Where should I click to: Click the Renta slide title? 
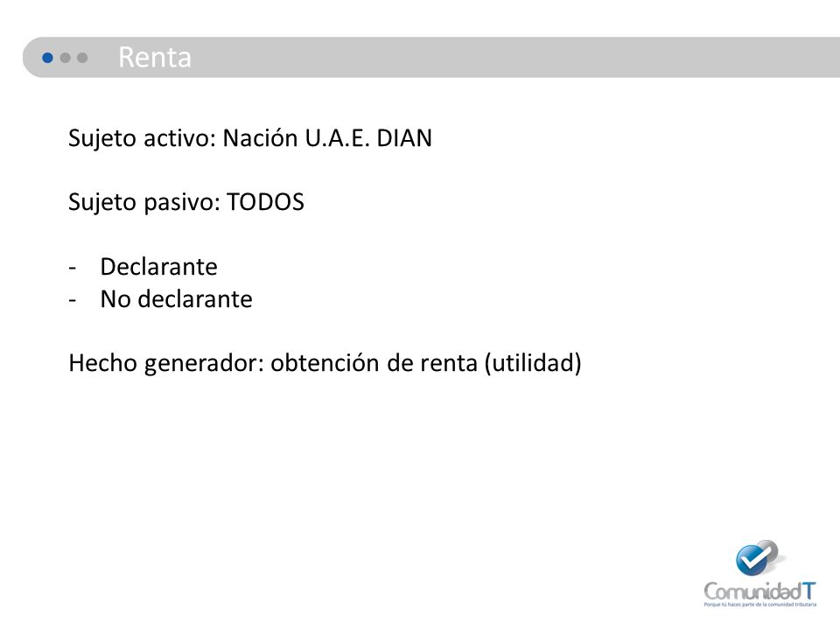(x=154, y=58)
